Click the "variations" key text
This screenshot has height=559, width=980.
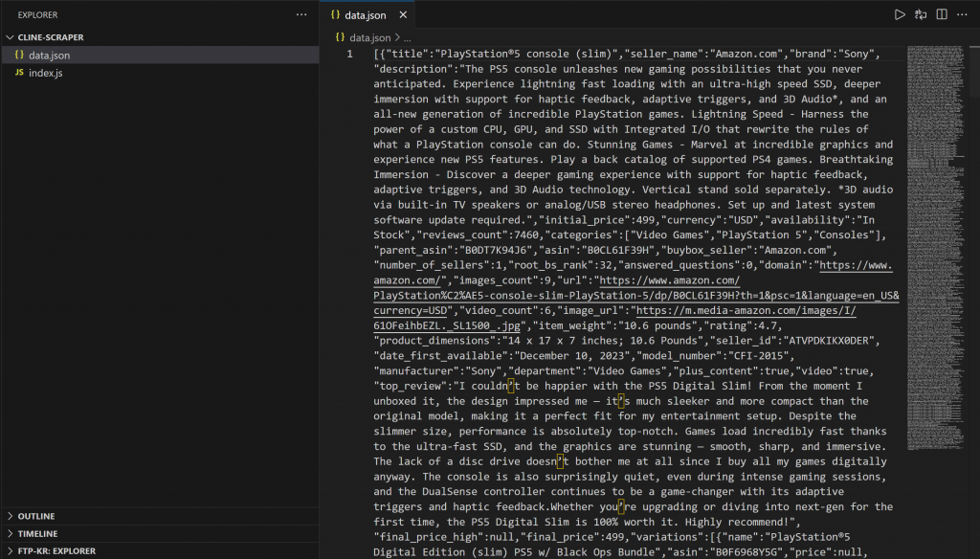click(669, 537)
